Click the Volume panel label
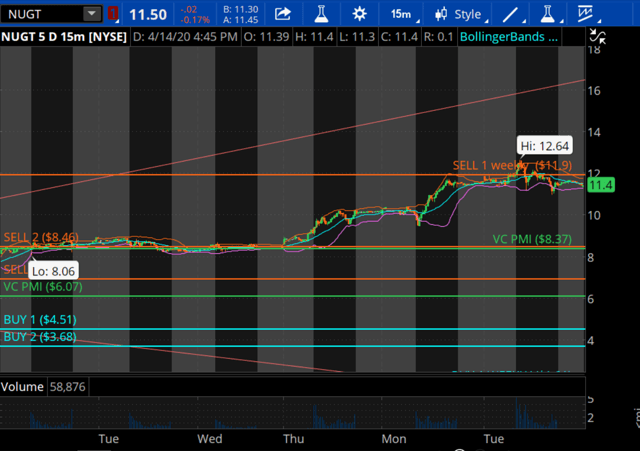 (22, 387)
